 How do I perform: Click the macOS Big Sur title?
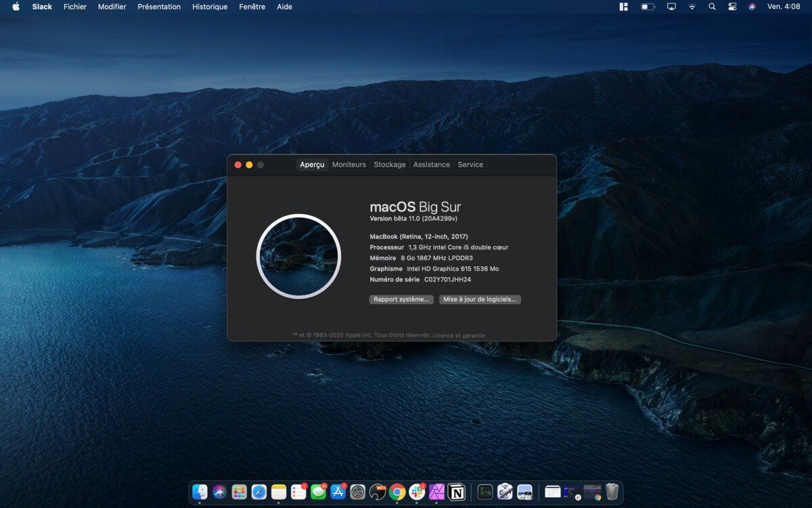coord(415,207)
